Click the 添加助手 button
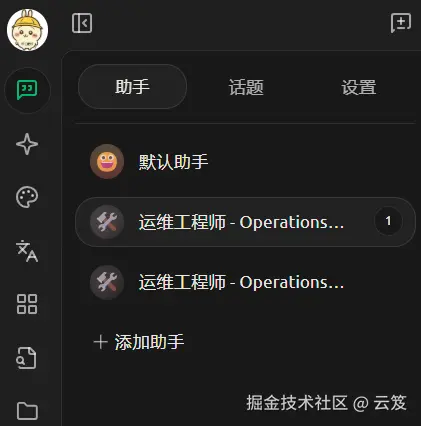The image size is (421, 426). click(139, 342)
